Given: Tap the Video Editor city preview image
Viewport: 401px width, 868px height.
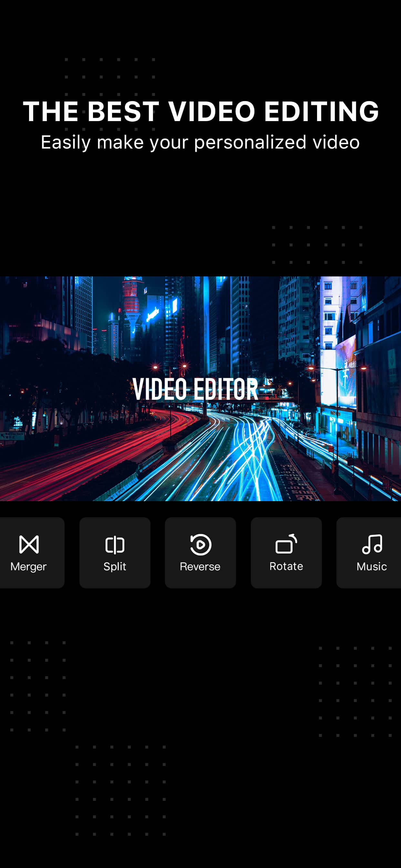Looking at the screenshot, I should tap(200, 388).
